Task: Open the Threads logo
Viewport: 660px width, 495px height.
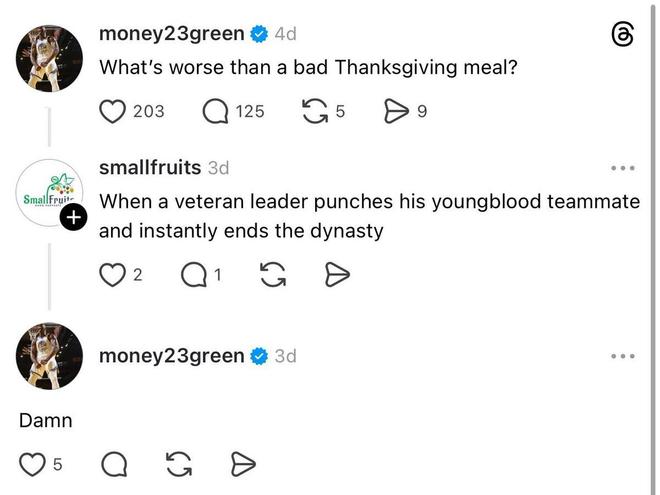Action: (622, 35)
